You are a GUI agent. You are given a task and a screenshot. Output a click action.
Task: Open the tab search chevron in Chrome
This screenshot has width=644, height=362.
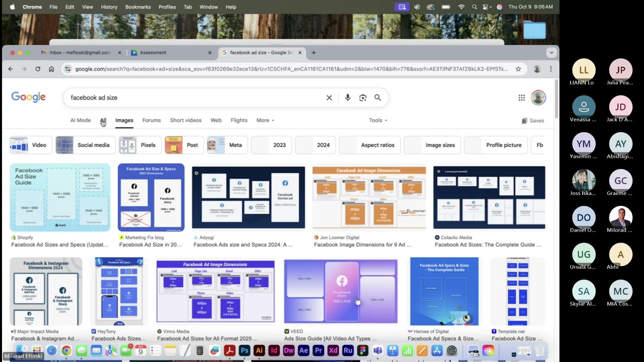coord(551,52)
